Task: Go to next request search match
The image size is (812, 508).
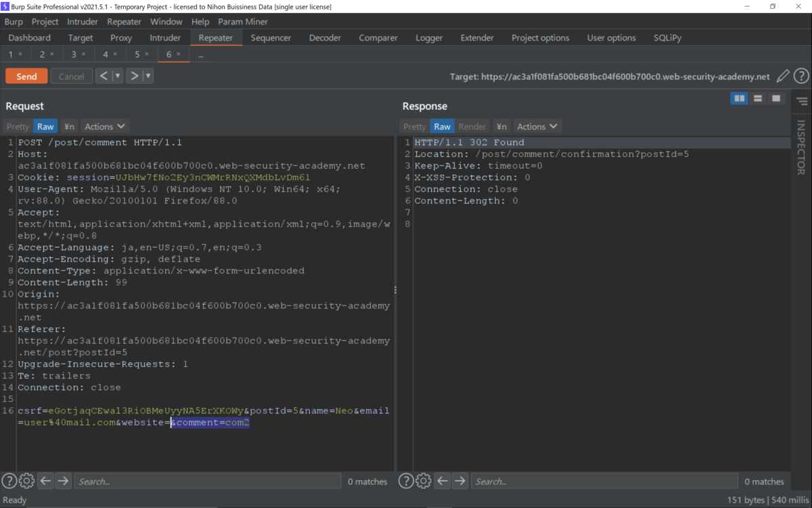Action: (63, 481)
